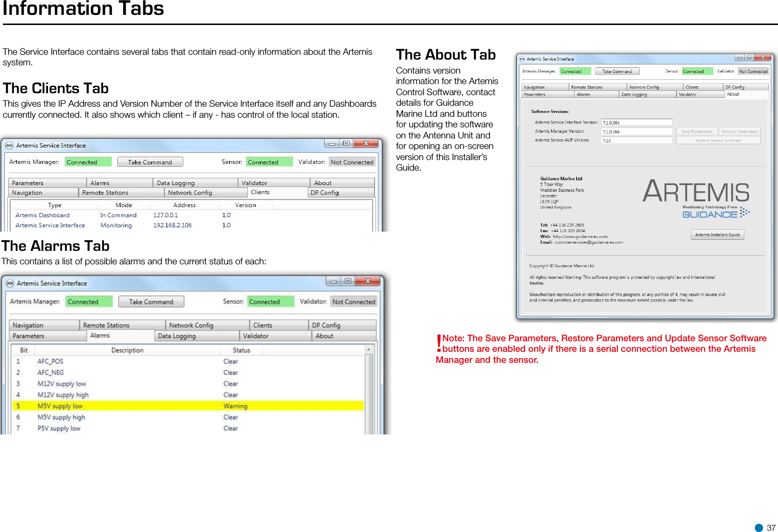Switch to Data Logging tab in Clients window

tap(195, 183)
